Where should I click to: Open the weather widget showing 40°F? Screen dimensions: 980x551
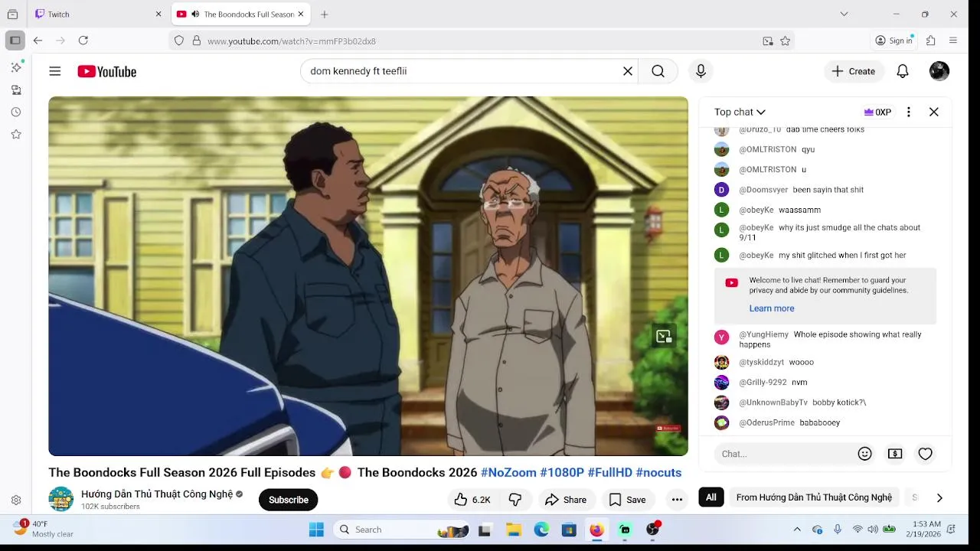pos(44,529)
